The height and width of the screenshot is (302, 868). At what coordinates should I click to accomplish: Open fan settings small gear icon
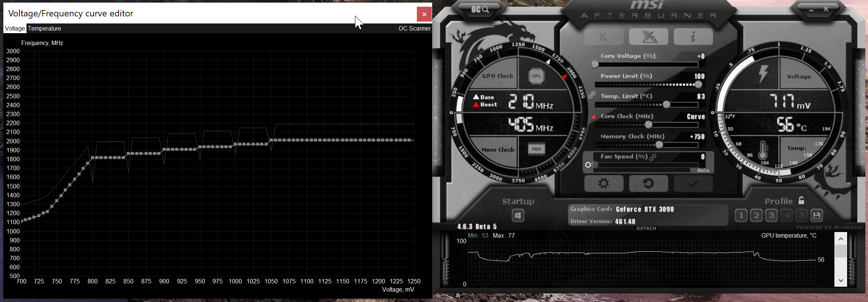coord(588,165)
